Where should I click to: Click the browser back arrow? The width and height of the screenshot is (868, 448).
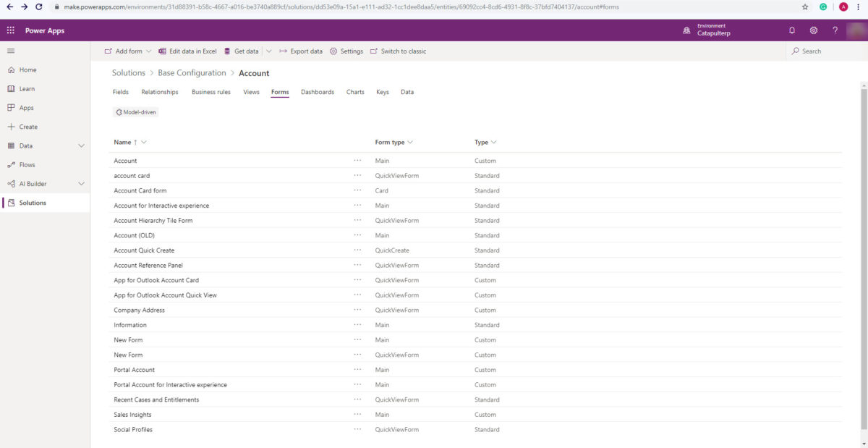pyautogui.click(x=9, y=7)
